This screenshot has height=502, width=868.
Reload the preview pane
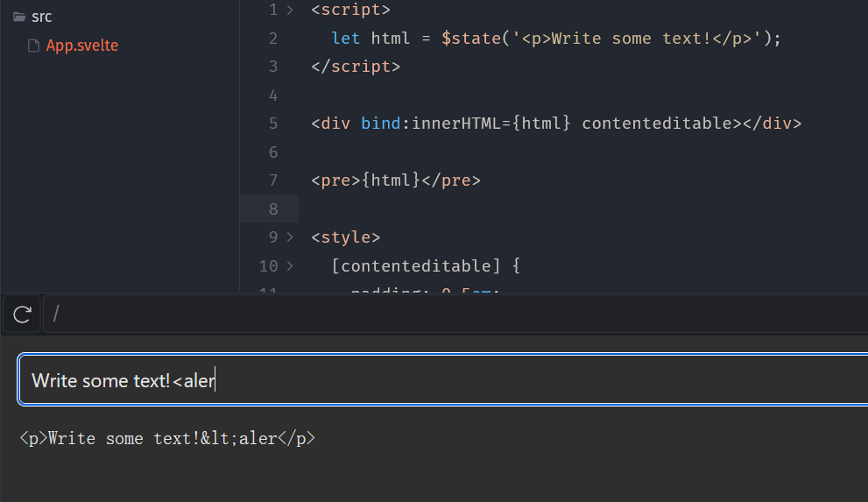click(x=23, y=315)
